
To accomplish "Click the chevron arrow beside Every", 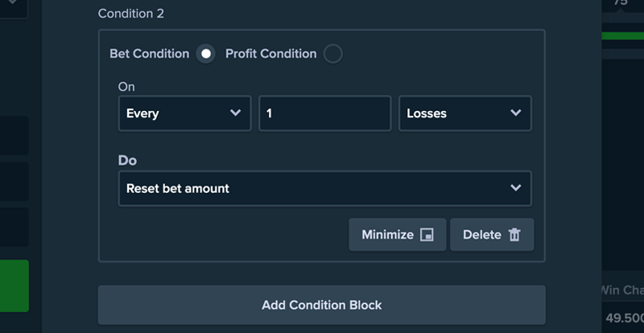I will pyautogui.click(x=236, y=113).
